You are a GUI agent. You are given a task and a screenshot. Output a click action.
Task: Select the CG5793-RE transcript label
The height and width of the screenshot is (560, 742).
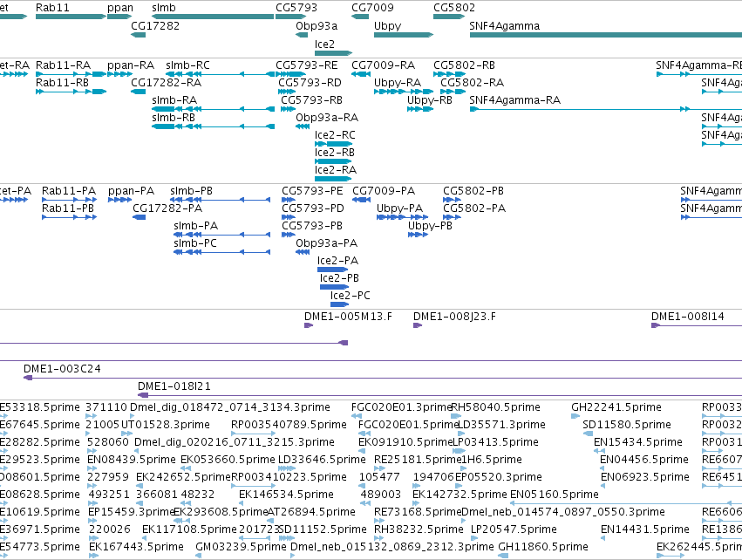[307, 65]
